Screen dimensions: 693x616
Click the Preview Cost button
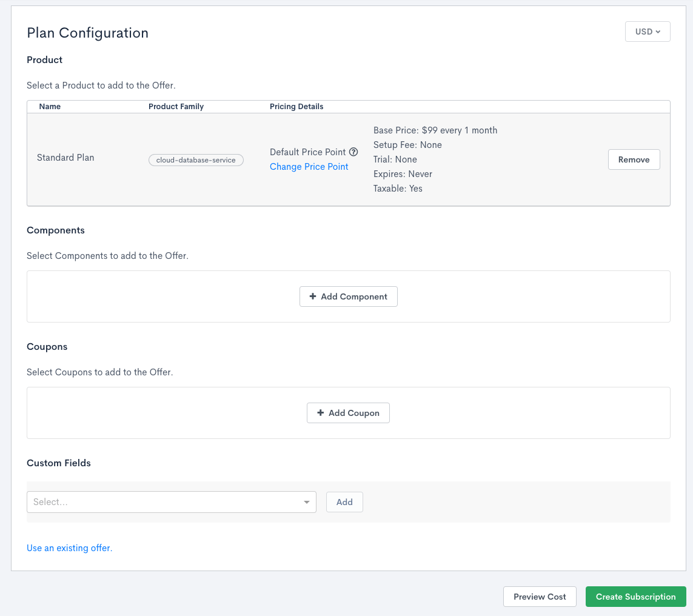[x=540, y=597]
